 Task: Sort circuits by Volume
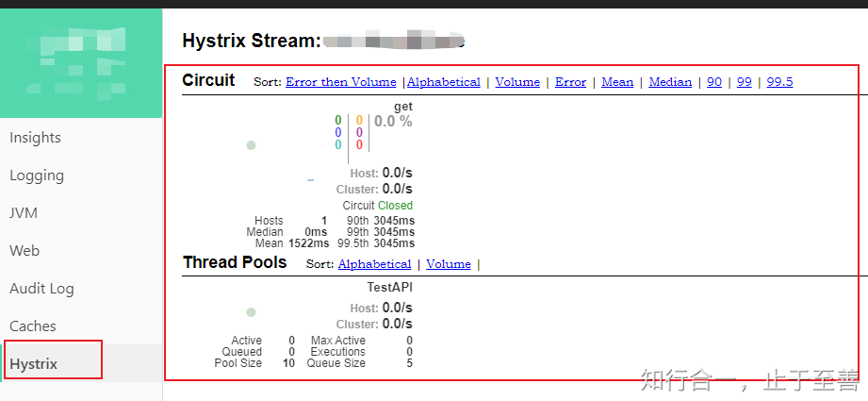pyautogui.click(x=517, y=82)
